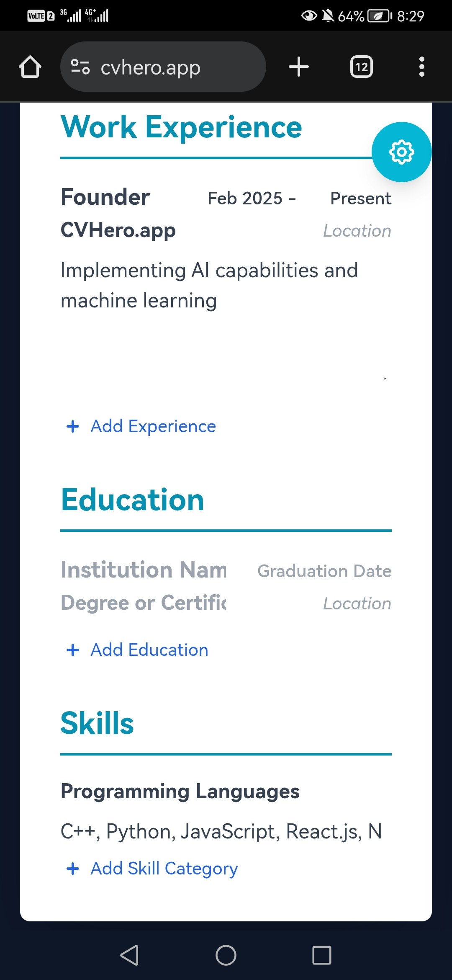Tap the site info icon in address bar
452x980 pixels.
coord(80,67)
